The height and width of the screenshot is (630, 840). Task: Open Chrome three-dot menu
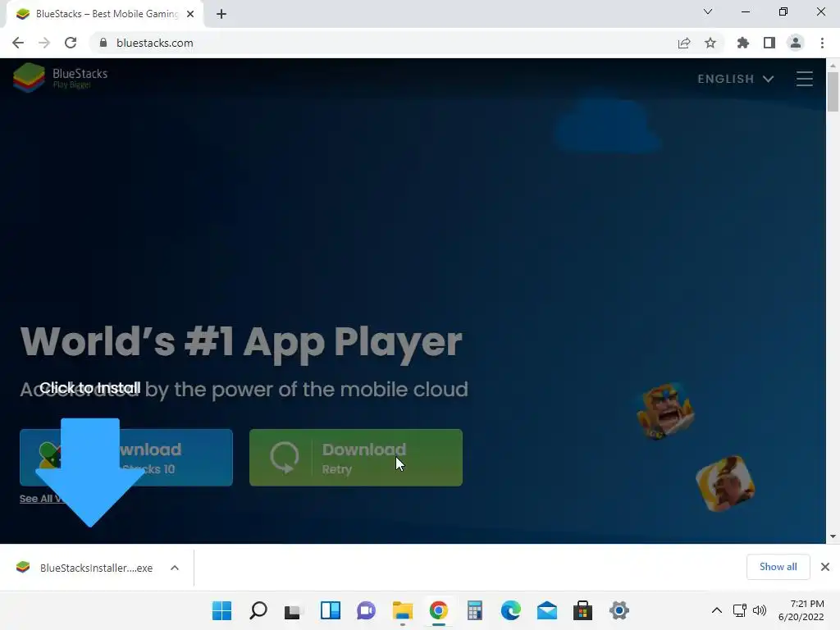(x=822, y=43)
